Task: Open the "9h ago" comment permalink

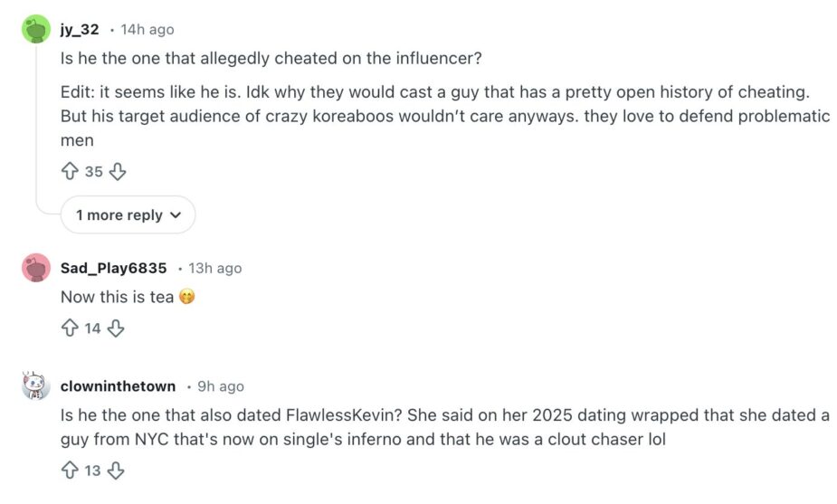Action: (221, 386)
